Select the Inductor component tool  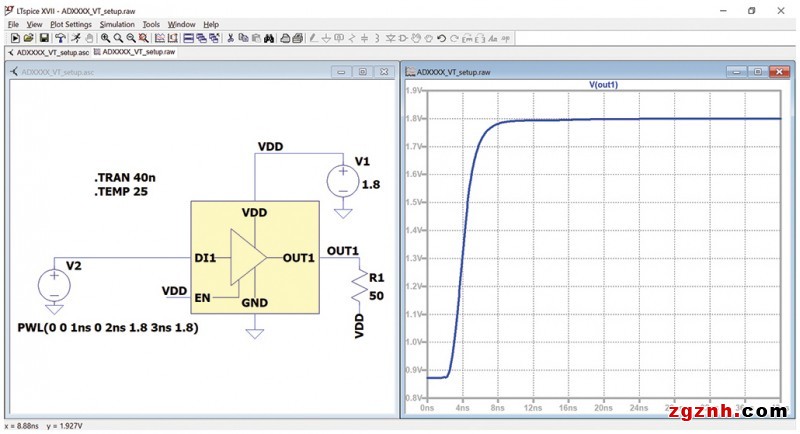(377, 38)
